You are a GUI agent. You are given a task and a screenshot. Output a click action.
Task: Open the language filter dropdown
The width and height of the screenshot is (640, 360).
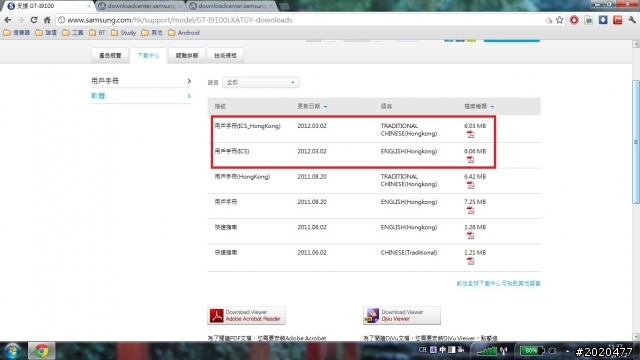(x=260, y=82)
